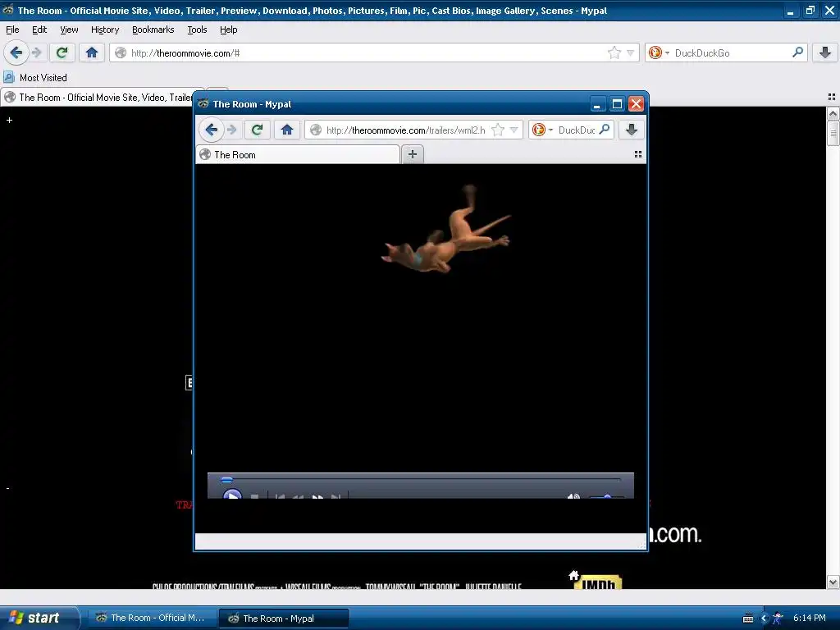Image resolution: width=840 pixels, height=630 pixels.
Task: Play the trailer video
Action: click(x=232, y=495)
